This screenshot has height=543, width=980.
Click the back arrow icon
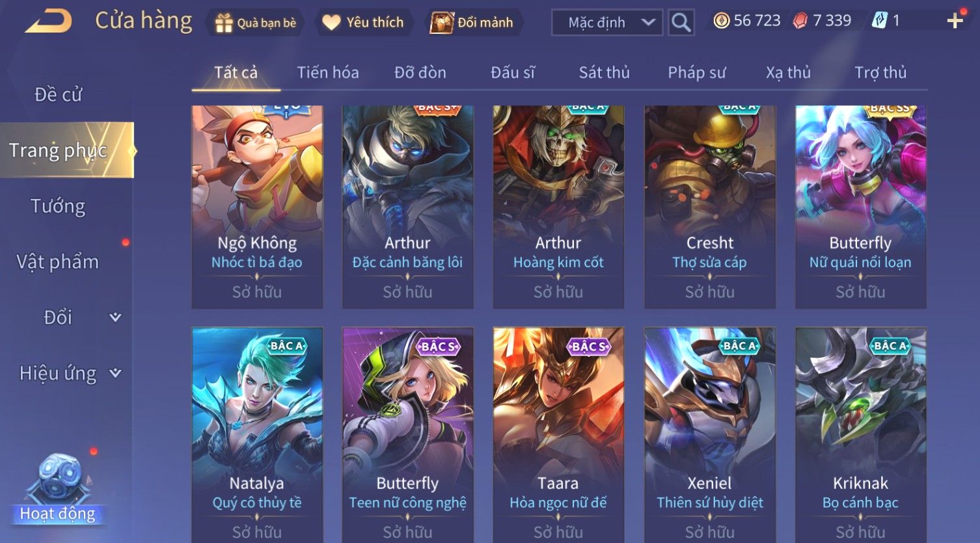pyautogui.click(x=49, y=21)
